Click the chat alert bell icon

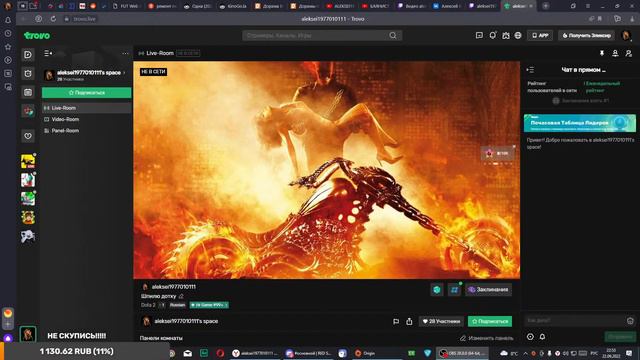(x=542, y=337)
